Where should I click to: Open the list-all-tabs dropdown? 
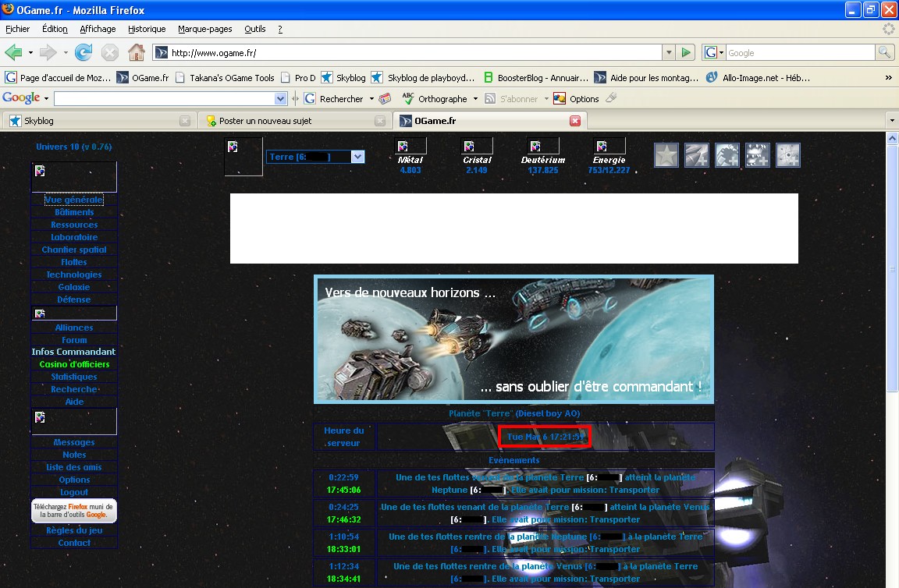coord(891,120)
